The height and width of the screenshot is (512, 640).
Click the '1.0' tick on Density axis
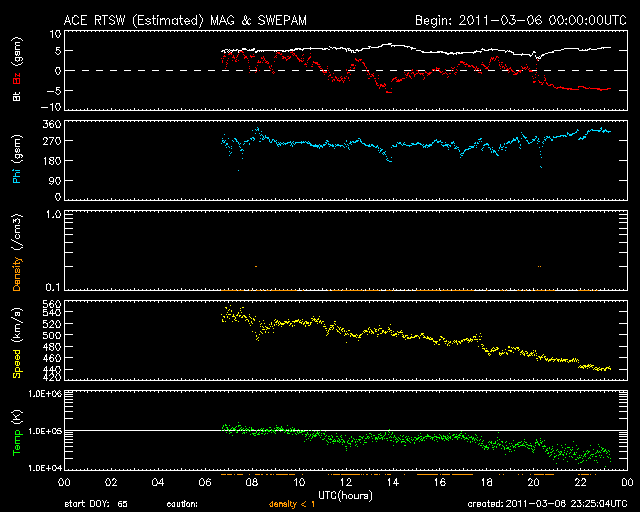(53, 214)
